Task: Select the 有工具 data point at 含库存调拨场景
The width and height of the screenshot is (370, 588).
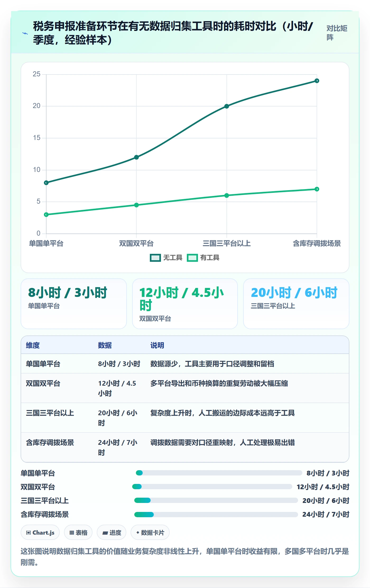Action: (317, 189)
